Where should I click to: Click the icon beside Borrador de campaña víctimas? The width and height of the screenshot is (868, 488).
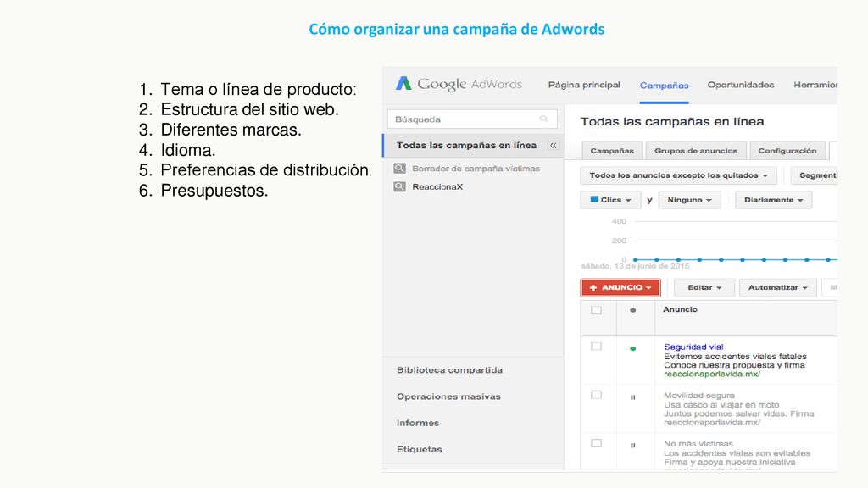click(x=400, y=169)
